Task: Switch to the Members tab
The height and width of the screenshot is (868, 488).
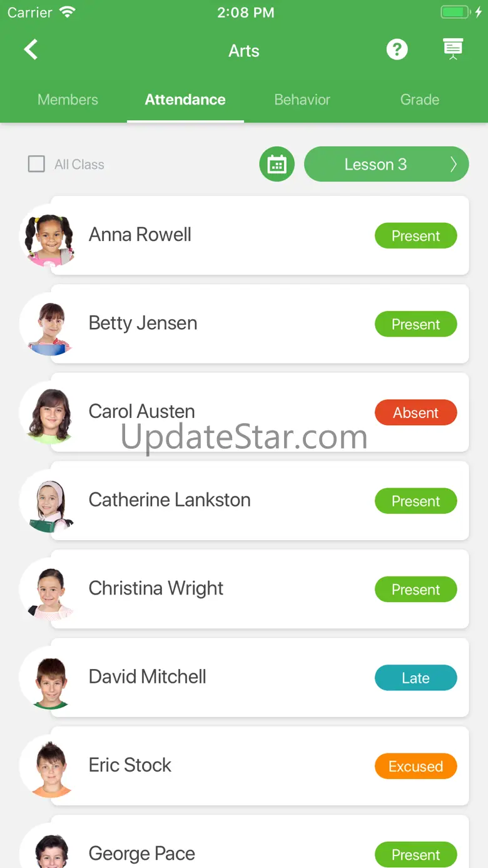Action: tap(68, 100)
